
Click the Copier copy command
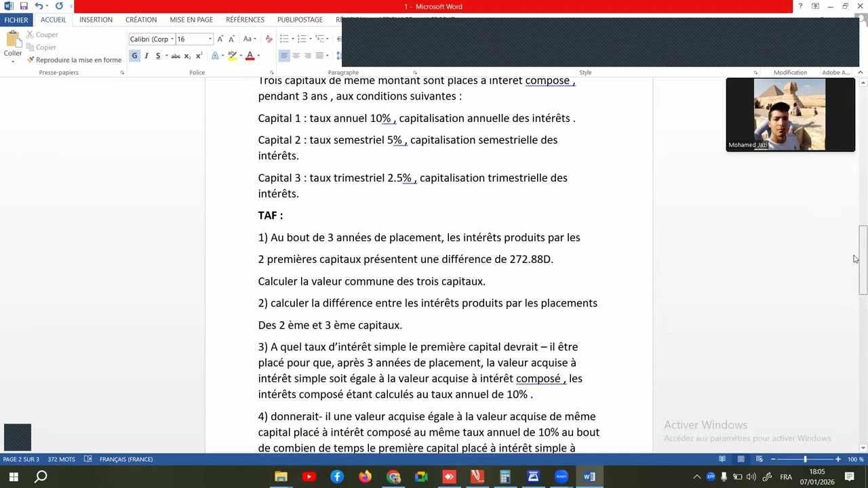[x=41, y=47]
